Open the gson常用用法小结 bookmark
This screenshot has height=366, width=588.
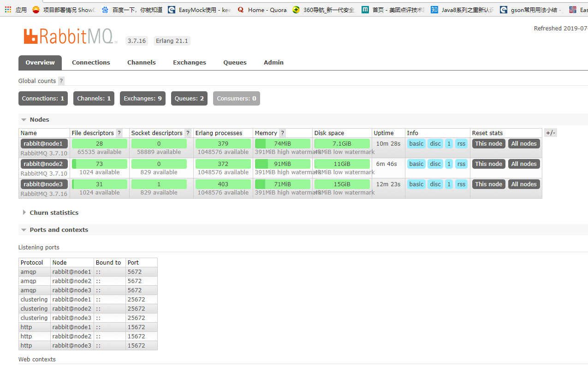click(x=531, y=10)
